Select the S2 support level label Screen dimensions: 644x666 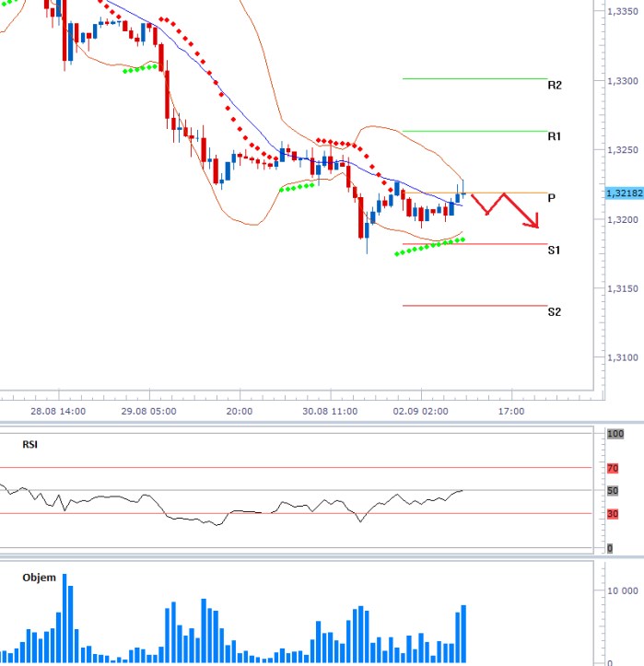(555, 312)
